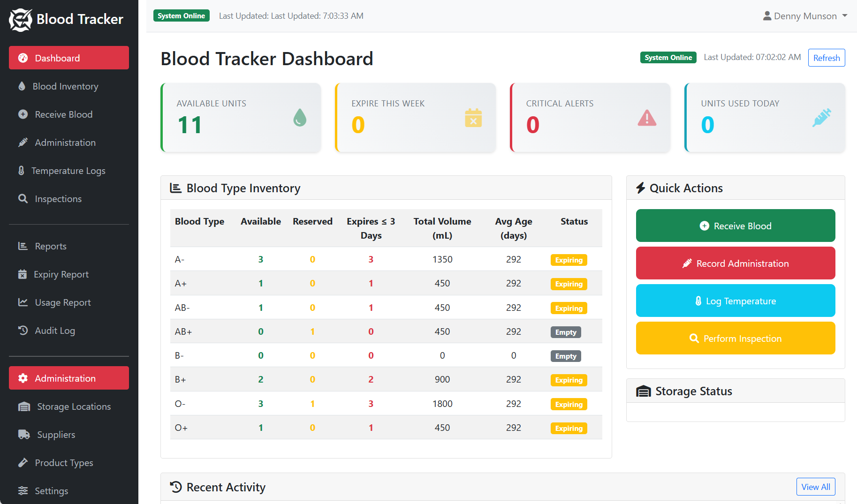
Task: Click the history icon beside Recent Activity
Action: [176, 487]
